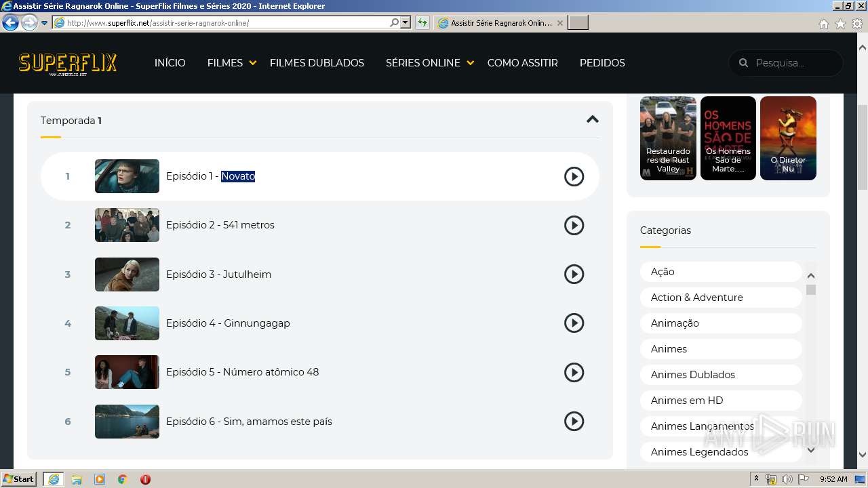Click the categories list scroll up arrow
Screen dimensions: 868x488
coord(810,275)
